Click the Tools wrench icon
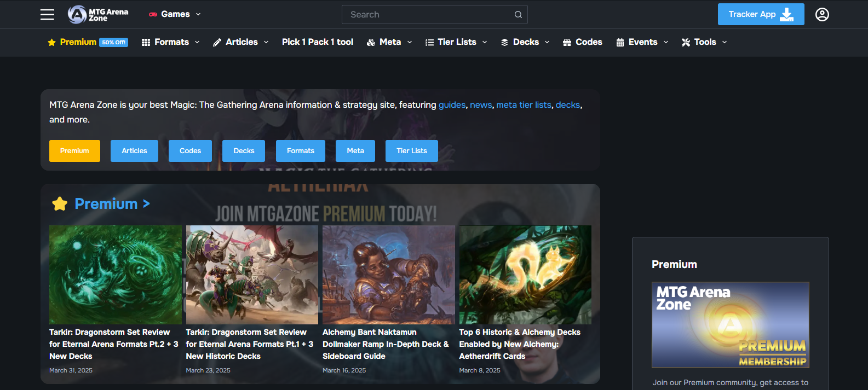 click(686, 42)
